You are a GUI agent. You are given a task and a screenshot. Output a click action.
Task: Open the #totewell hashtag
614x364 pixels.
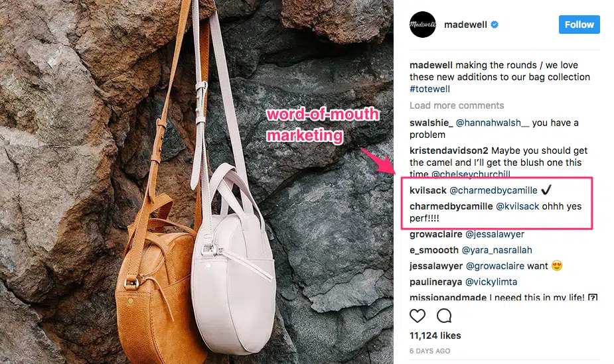(x=429, y=89)
